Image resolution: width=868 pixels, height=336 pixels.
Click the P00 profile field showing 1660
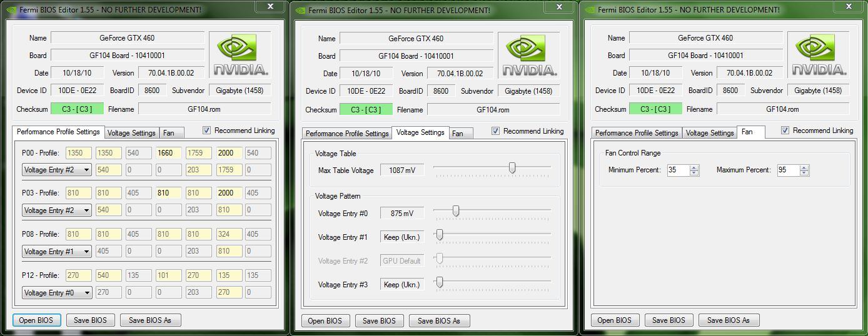point(169,153)
